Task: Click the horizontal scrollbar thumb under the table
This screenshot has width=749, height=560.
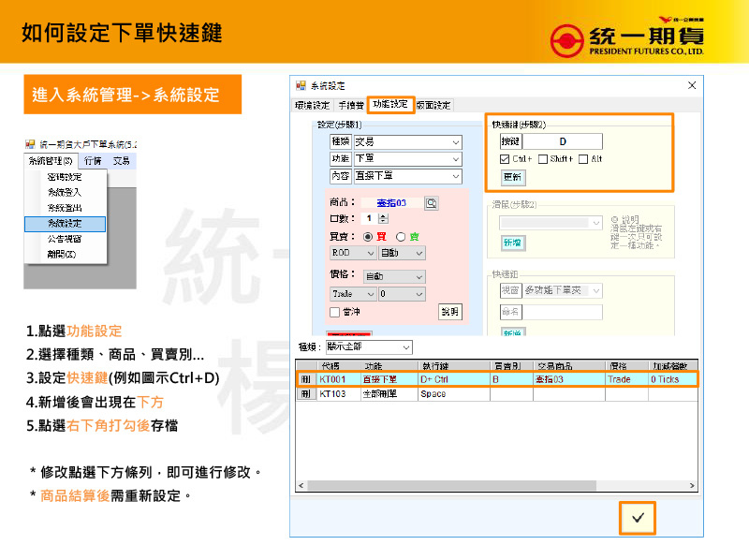Action: (x=451, y=486)
